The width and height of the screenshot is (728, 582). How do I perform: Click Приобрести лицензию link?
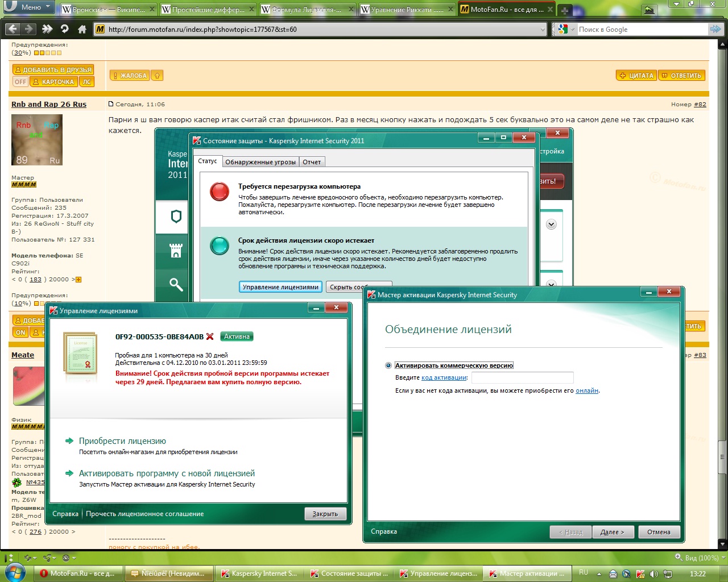click(122, 441)
